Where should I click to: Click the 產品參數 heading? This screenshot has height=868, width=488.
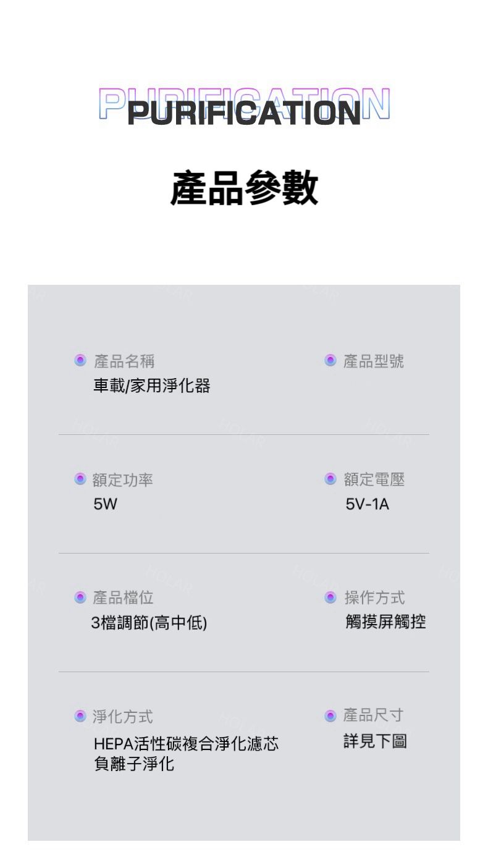click(x=244, y=188)
